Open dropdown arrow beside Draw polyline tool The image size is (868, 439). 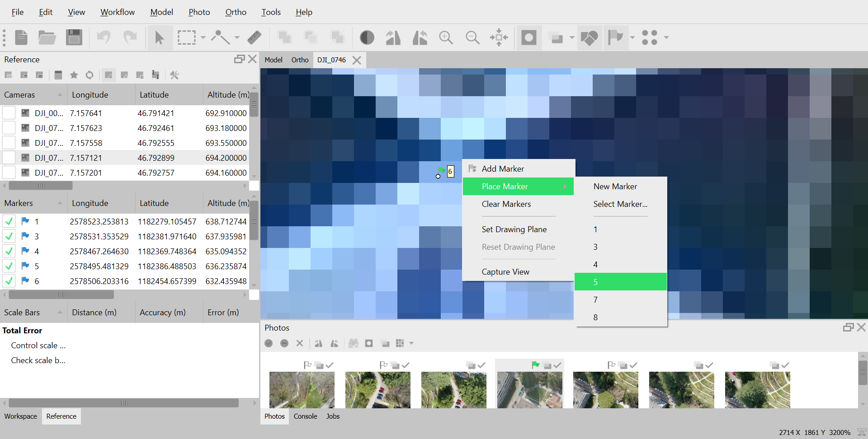tap(237, 37)
